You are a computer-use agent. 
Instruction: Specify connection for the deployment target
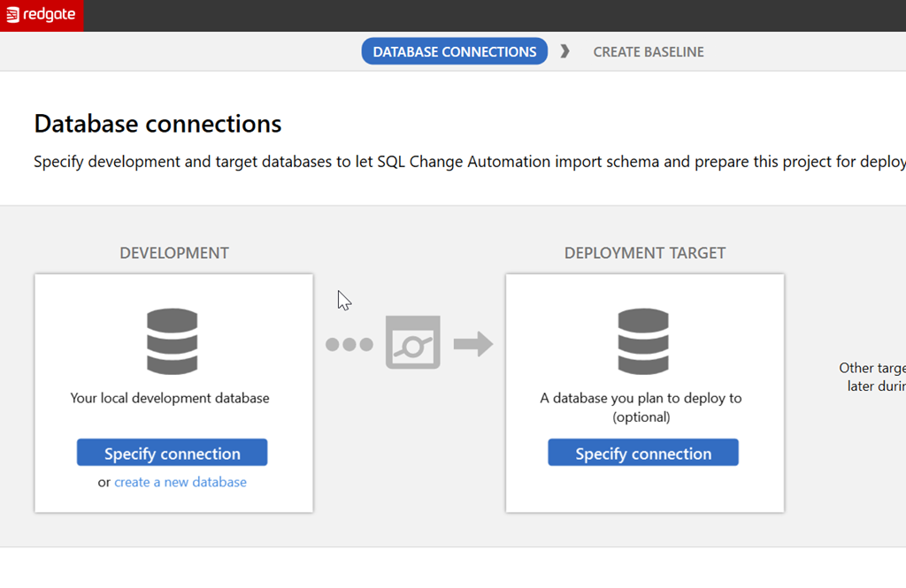pos(643,453)
